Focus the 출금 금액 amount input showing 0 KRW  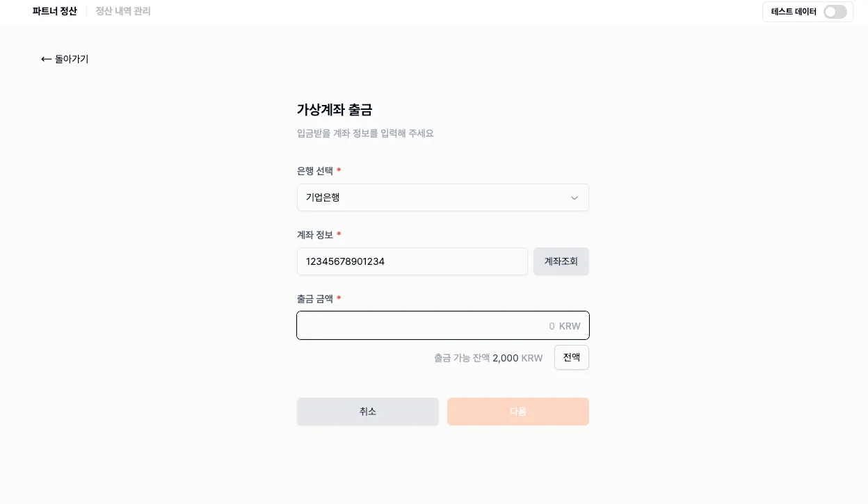(x=443, y=325)
